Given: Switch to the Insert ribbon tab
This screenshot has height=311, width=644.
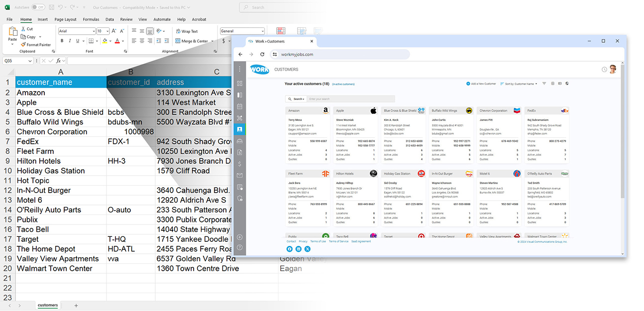Looking at the screenshot, I should click(43, 19).
